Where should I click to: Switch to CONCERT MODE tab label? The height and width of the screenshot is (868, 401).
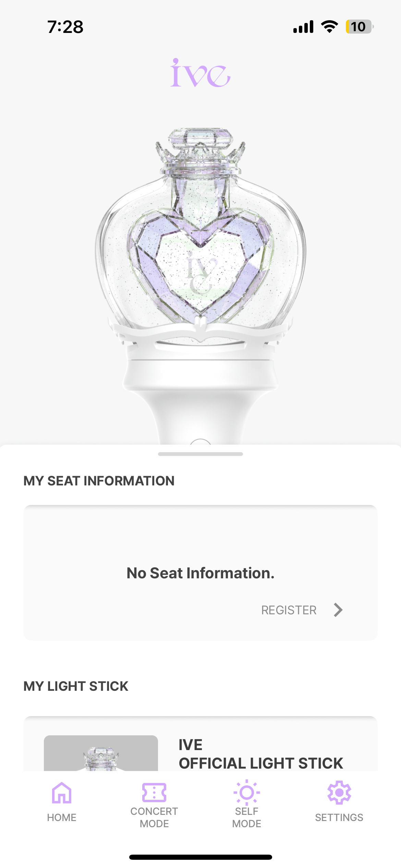click(x=154, y=818)
